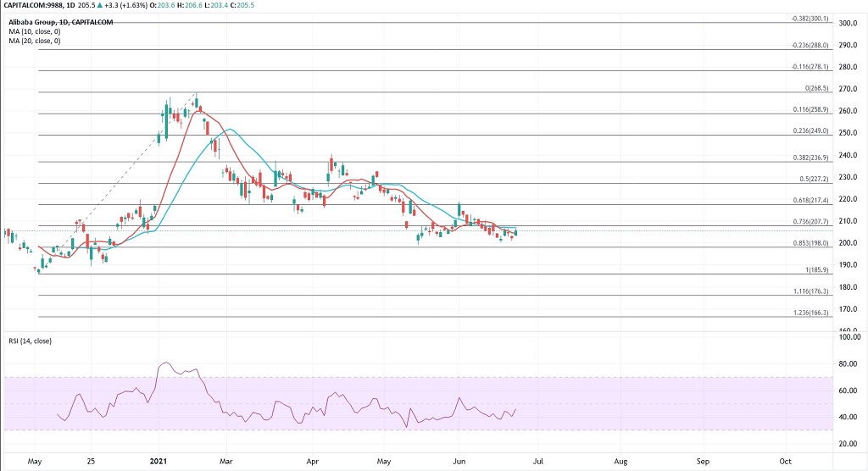Click the RSI 20.00 axis label
This screenshot has width=868, height=471.
(x=849, y=444)
